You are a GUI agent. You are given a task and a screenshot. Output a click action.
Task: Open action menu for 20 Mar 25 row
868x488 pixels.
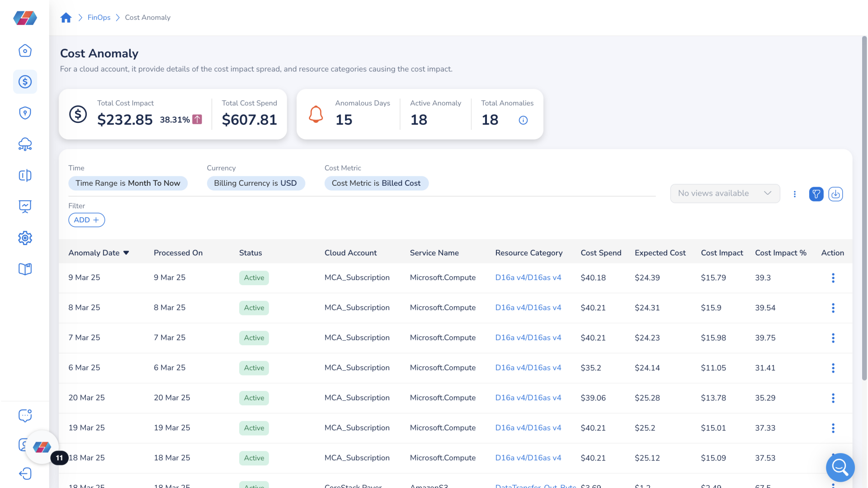pyautogui.click(x=833, y=398)
